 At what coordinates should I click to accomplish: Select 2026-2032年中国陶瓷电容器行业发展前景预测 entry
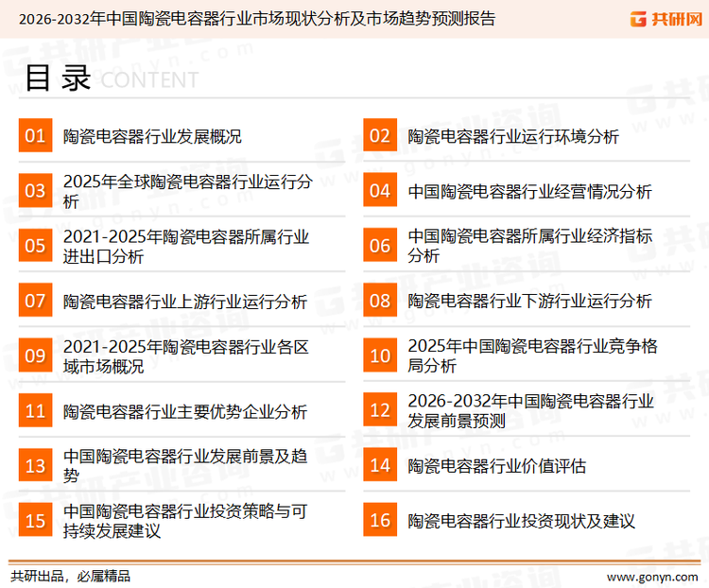pyautogui.click(x=531, y=410)
